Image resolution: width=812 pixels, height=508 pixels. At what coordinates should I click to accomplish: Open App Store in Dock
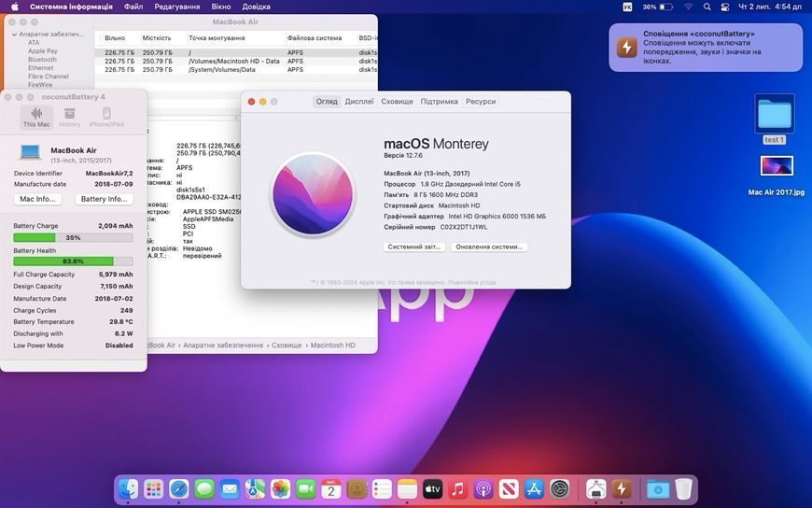pyautogui.click(x=535, y=488)
